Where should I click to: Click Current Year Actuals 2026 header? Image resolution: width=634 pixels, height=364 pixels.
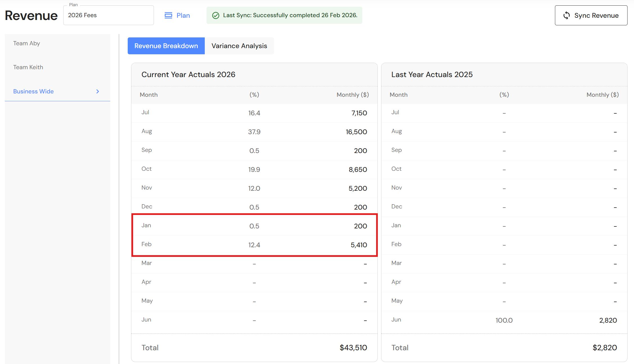pos(188,75)
